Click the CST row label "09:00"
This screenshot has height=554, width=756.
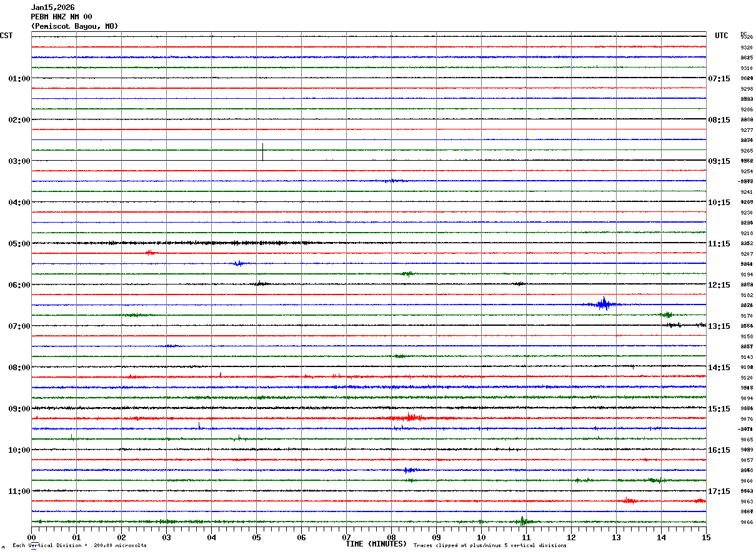[19, 409]
